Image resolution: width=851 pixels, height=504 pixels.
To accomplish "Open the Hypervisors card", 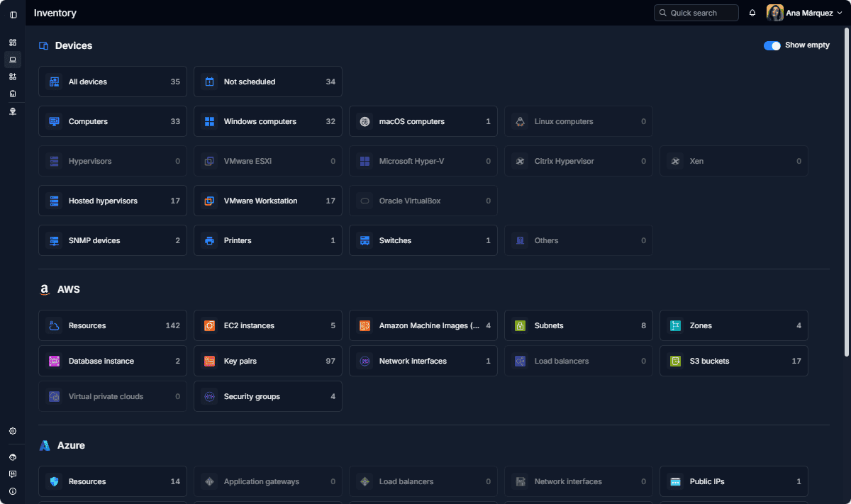I will (113, 161).
